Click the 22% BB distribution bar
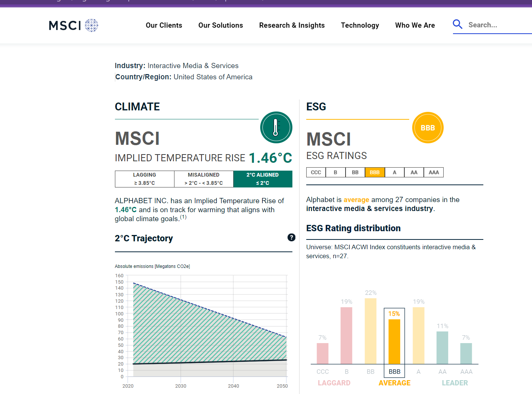The width and height of the screenshot is (532, 394). point(371,331)
